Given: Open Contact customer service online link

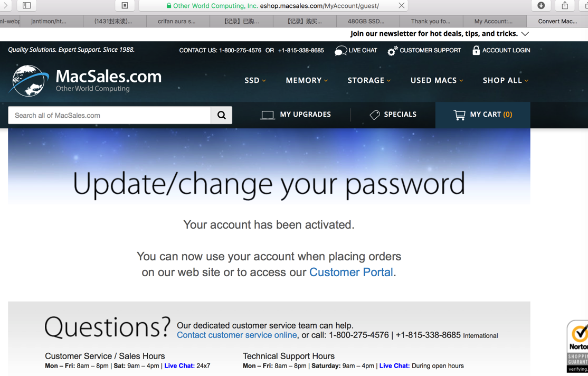Looking at the screenshot, I should 236,335.
